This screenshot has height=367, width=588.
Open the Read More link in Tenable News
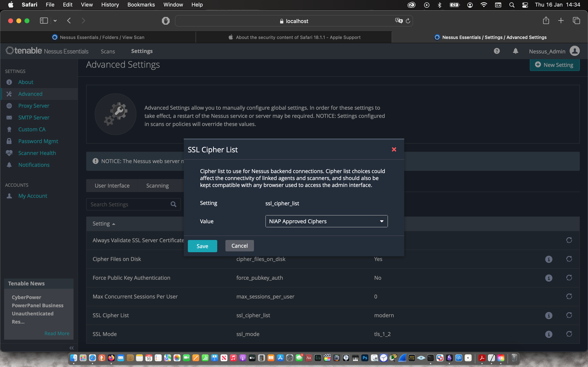tap(57, 333)
